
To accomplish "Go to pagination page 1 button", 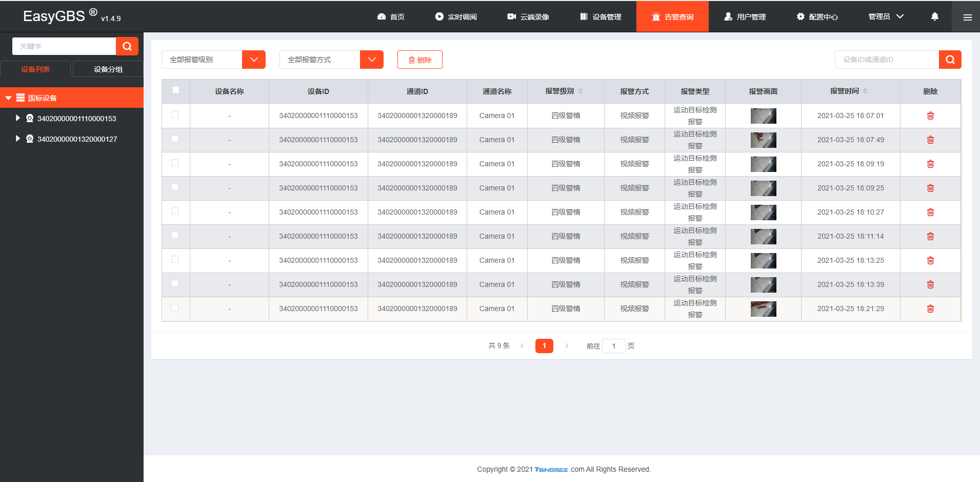I will (544, 346).
